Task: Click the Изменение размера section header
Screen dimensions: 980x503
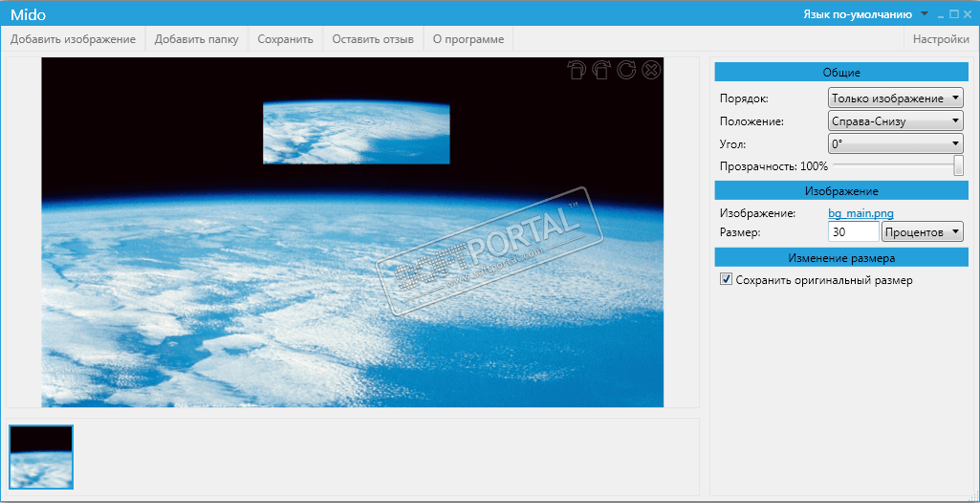Action: point(841,257)
